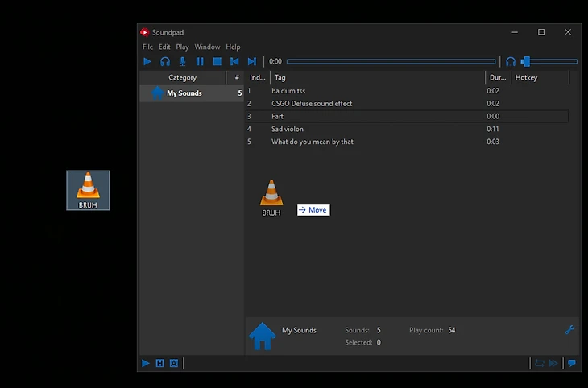This screenshot has height=388, width=588.
Task: Play on speakers only using headphones icon
Action: [x=164, y=61]
